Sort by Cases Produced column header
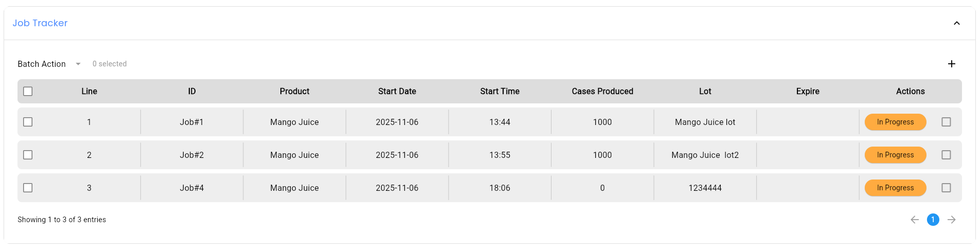 (x=602, y=91)
